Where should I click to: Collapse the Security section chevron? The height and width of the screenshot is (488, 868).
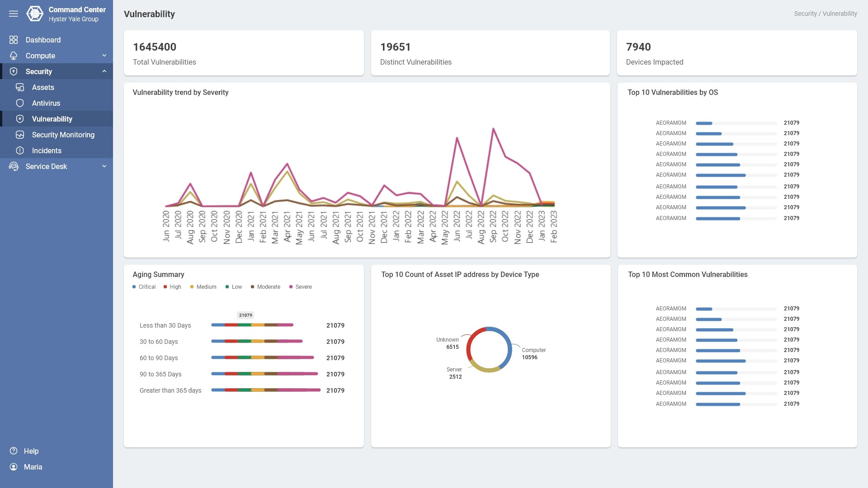click(x=104, y=71)
